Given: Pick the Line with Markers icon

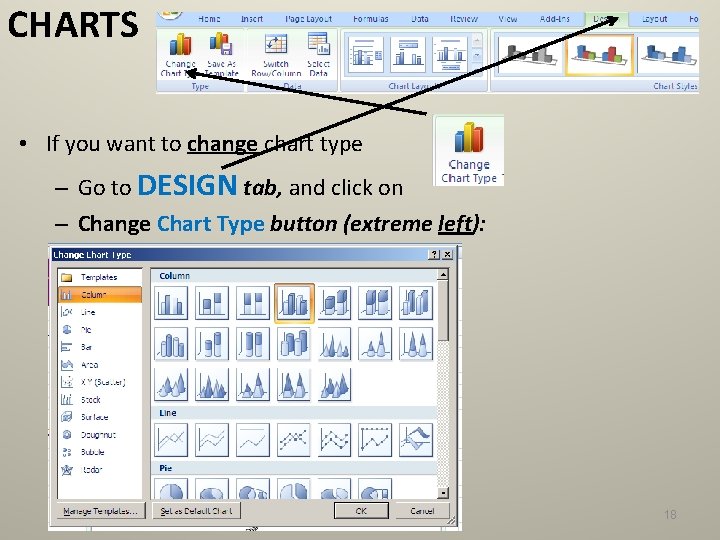Looking at the screenshot, I should tap(293, 440).
